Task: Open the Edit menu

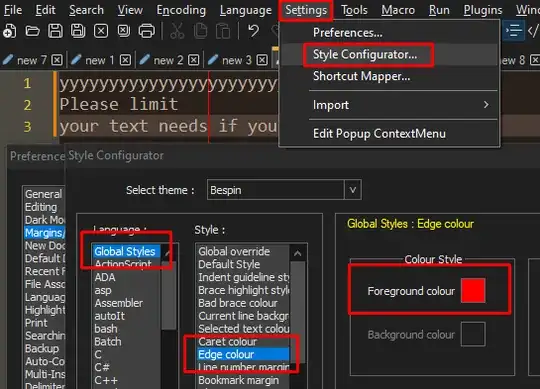Action: (x=45, y=10)
